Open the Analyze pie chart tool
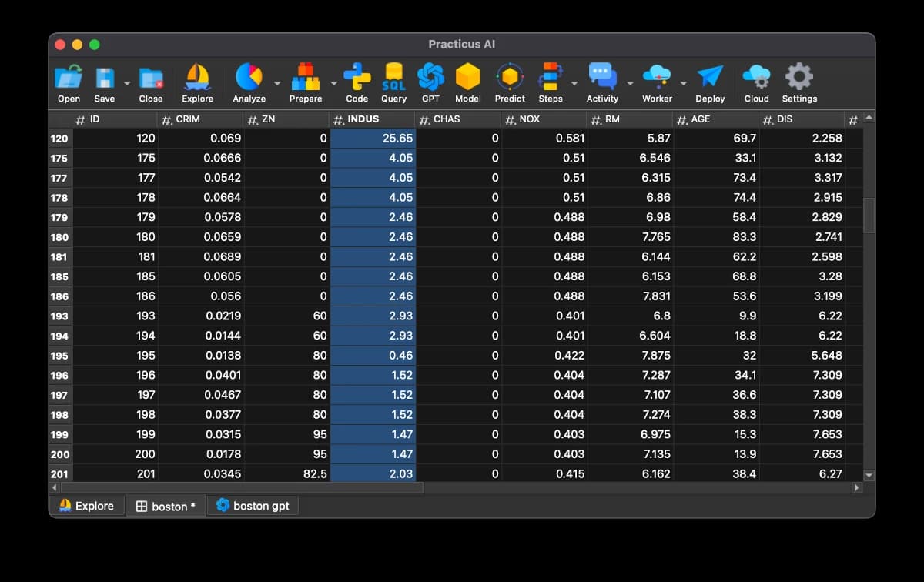Viewport: 924px width, 582px height. [x=249, y=78]
